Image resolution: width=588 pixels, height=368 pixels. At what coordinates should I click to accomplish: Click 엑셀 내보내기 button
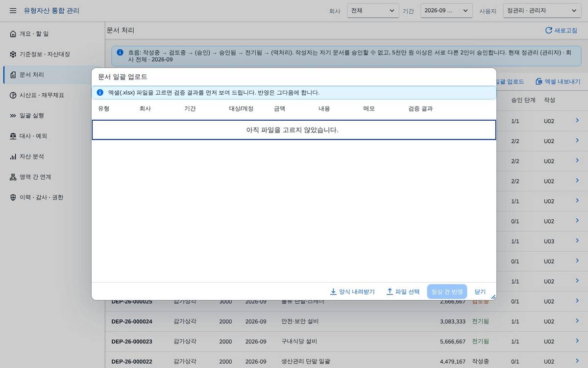click(558, 81)
